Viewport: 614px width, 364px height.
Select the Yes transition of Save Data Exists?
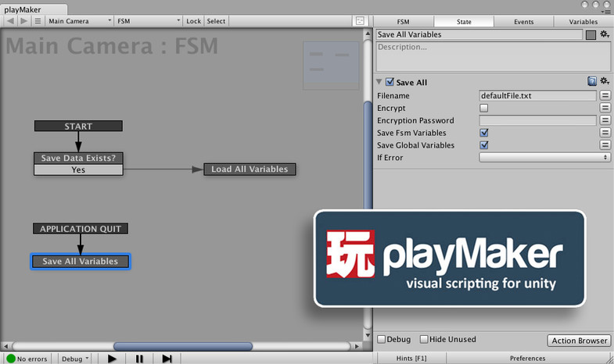click(78, 170)
